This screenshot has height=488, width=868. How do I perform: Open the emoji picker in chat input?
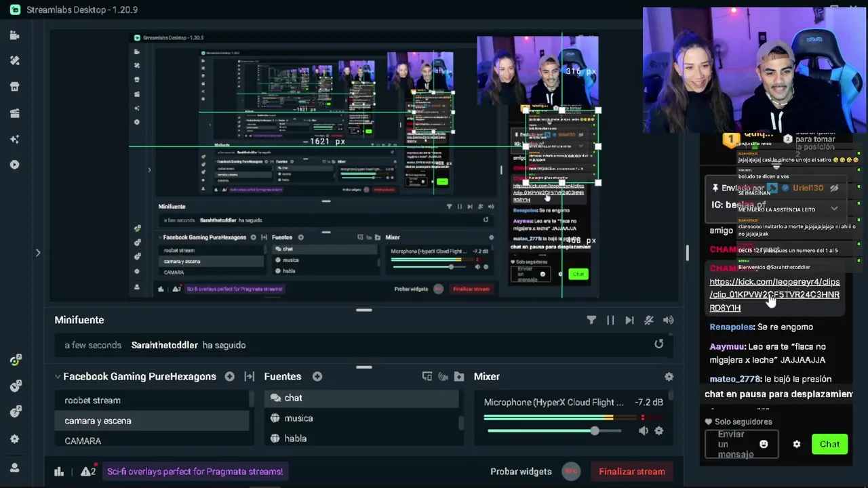tap(764, 445)
